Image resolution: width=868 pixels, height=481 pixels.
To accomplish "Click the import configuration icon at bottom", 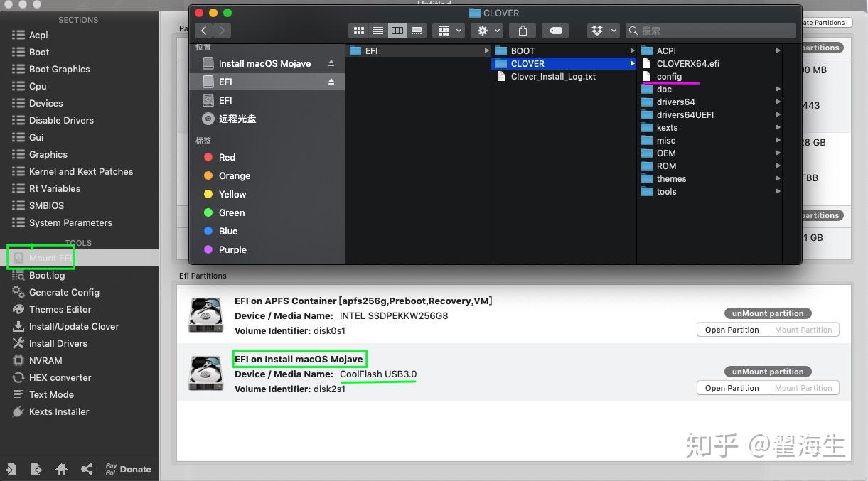I will click(11, 469).
